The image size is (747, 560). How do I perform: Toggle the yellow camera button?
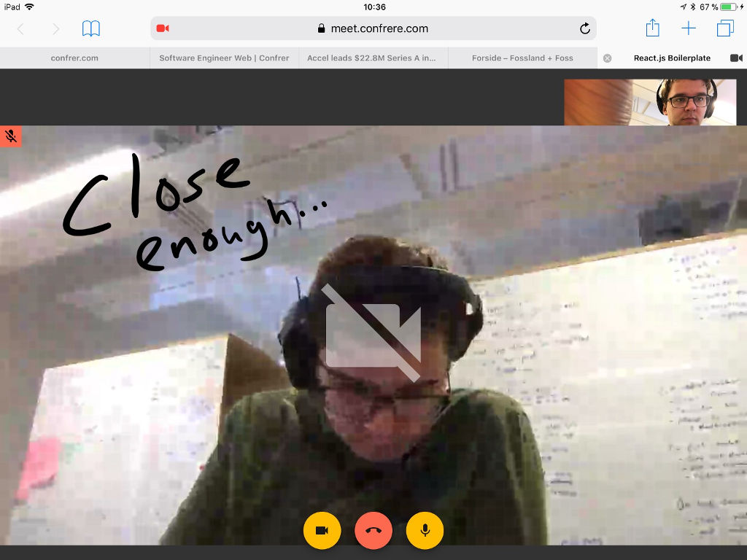pos(322,531)
